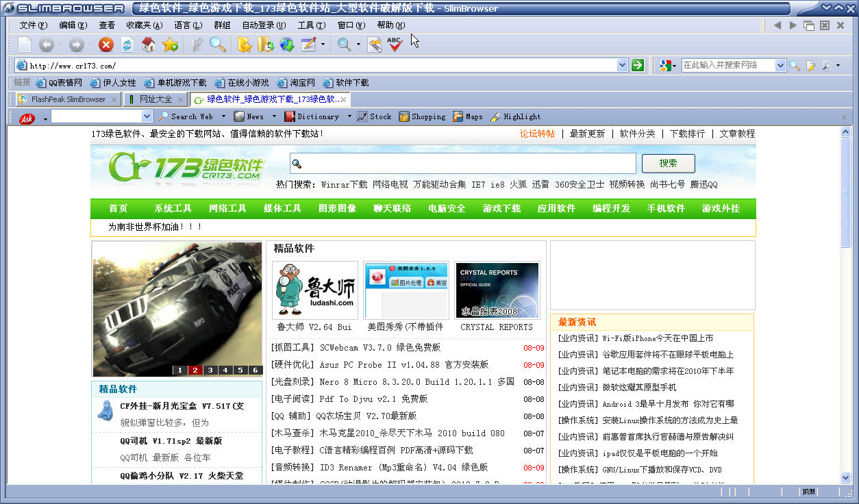Open the 收藏夹(A) menu
Viewport: 859px width, 504px height.
tap(144, 25)
